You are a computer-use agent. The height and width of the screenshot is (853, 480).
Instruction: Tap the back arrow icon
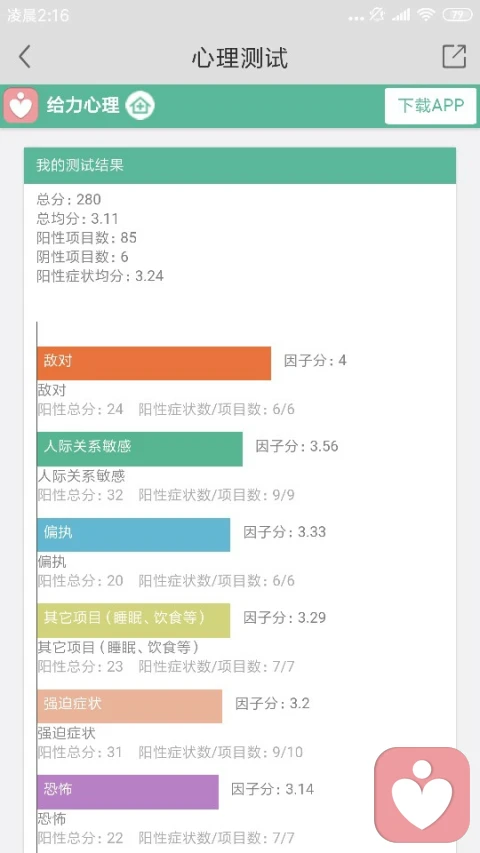(24, 57)
